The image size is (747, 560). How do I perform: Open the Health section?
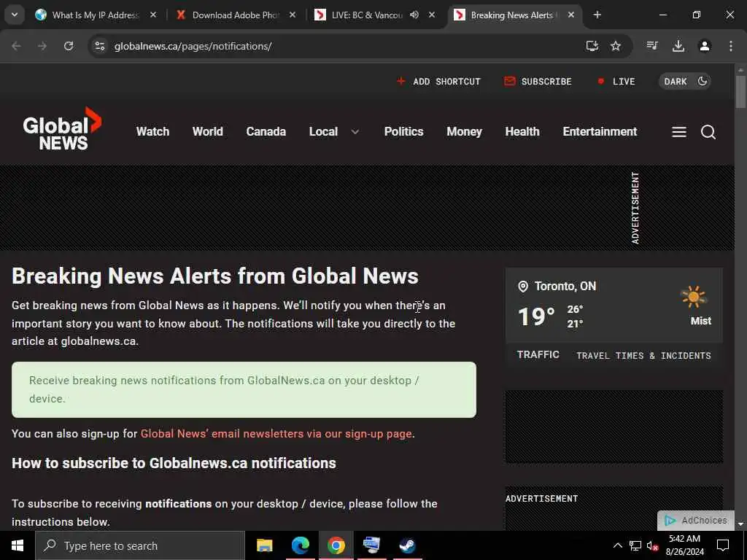(522, 131)
